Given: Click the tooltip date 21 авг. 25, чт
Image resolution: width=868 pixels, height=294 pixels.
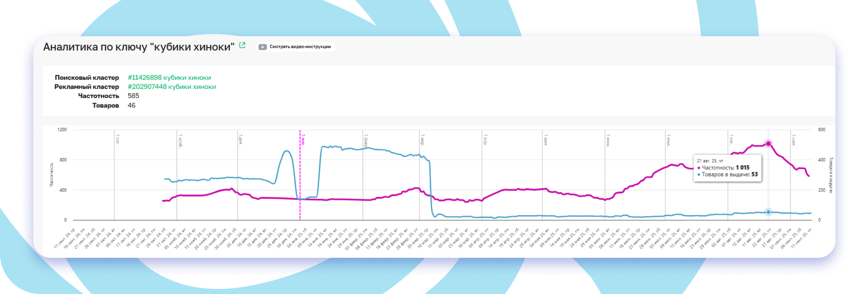Looking at the screenshot, I should tap(710, 161).
